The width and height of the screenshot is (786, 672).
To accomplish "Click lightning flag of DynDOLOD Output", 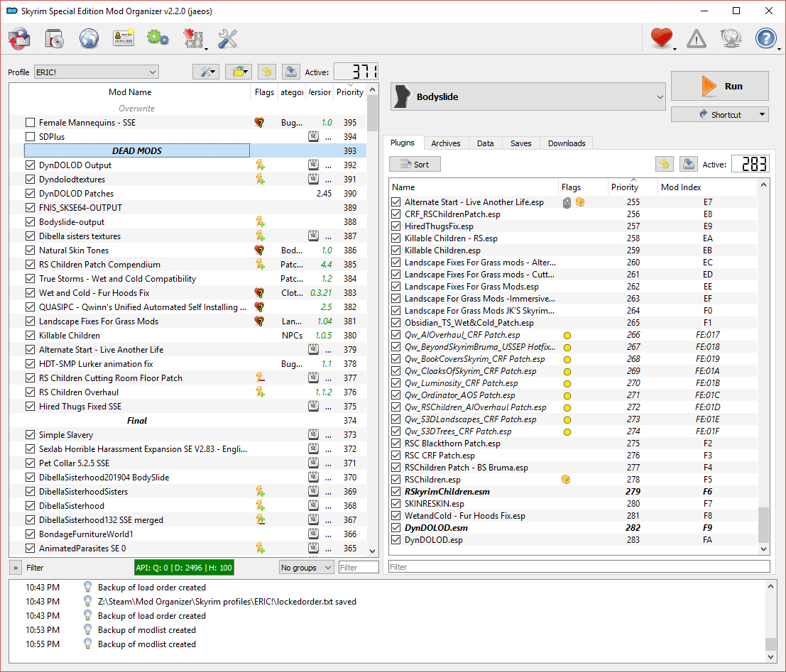I will 260,165.
